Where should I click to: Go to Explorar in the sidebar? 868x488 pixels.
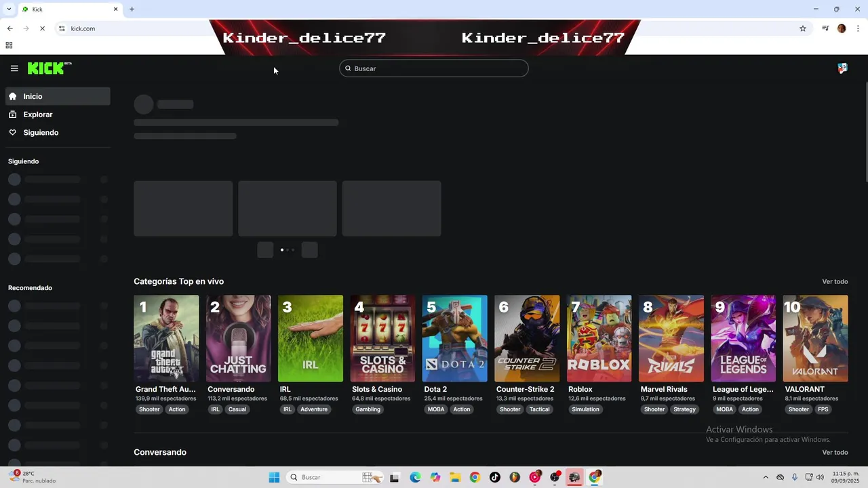tap(58, 115)
